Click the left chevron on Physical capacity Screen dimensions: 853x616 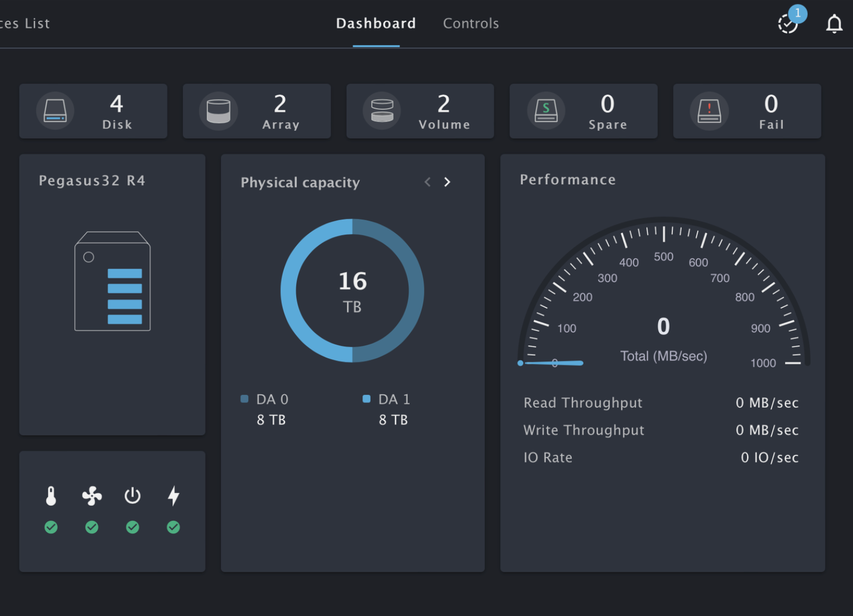[x=427, y=182]
